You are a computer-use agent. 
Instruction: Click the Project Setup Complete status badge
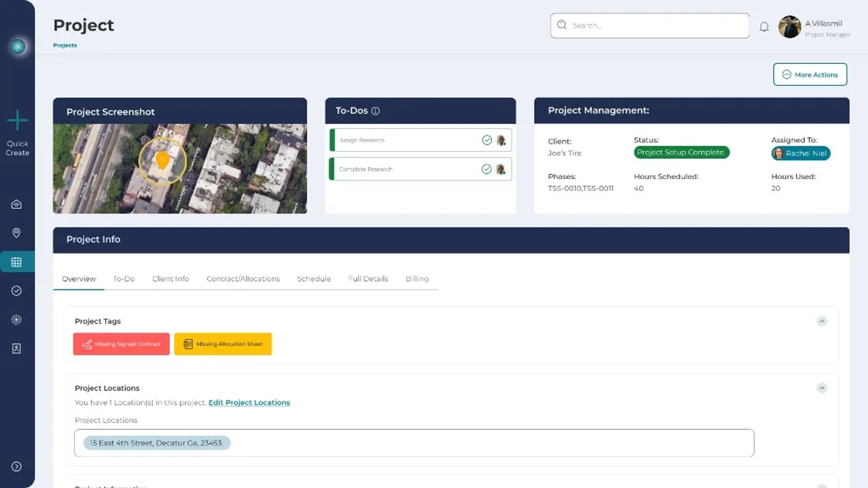682,152
